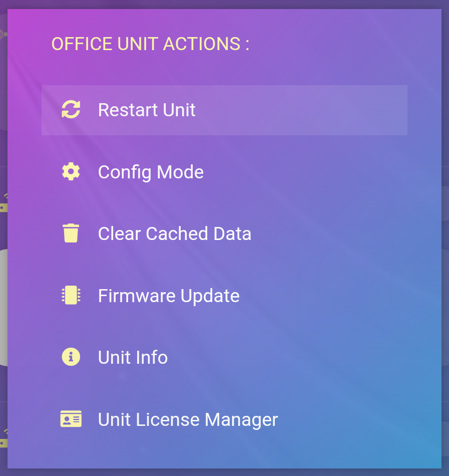Click the OFFICE UNIT ACTIONS heading
The height and width of the screenshot is (476, 449).
(x=150, y=44)
